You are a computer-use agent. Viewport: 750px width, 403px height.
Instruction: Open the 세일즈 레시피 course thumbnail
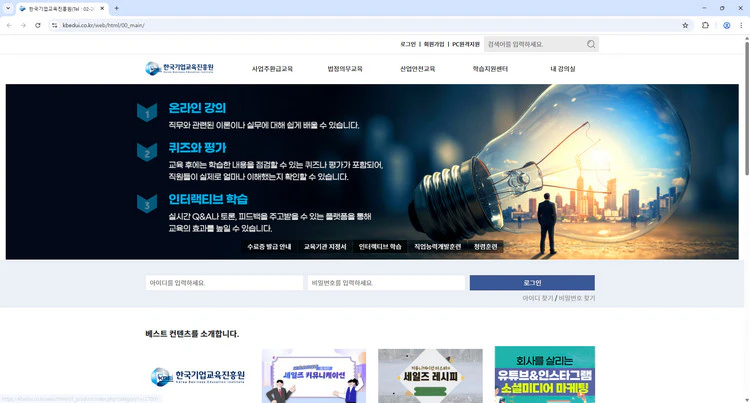(430, 376)
